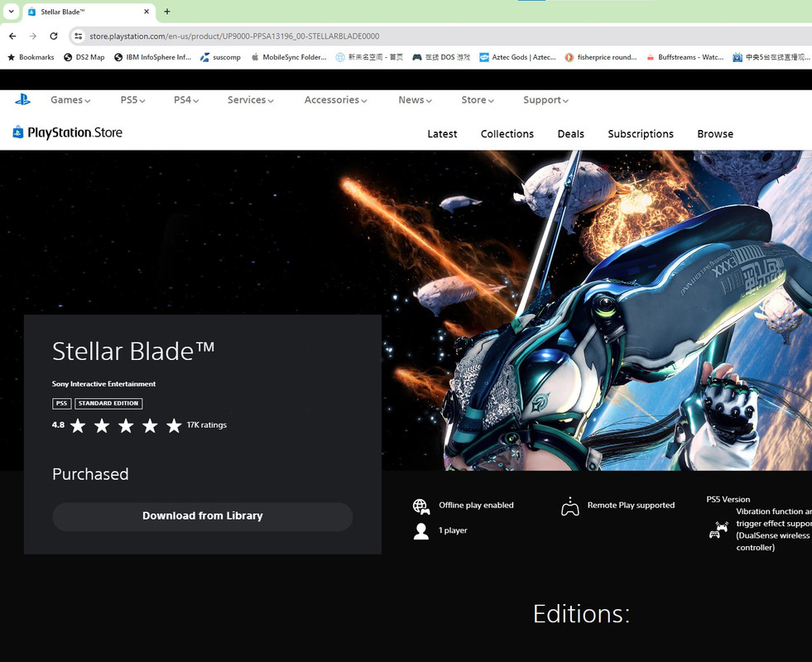
Task: Open Buffstreams bookmark
Action: (685, 57)
